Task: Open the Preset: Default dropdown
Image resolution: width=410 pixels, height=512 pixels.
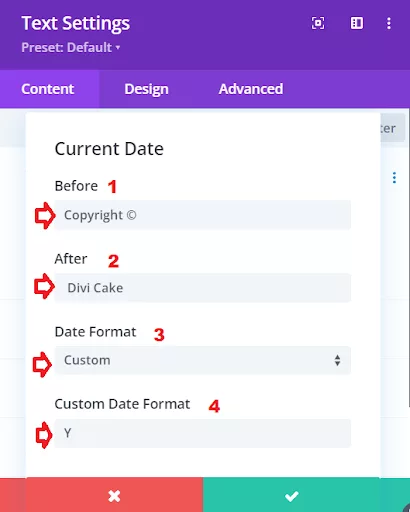Action: (x=71, y=47)
